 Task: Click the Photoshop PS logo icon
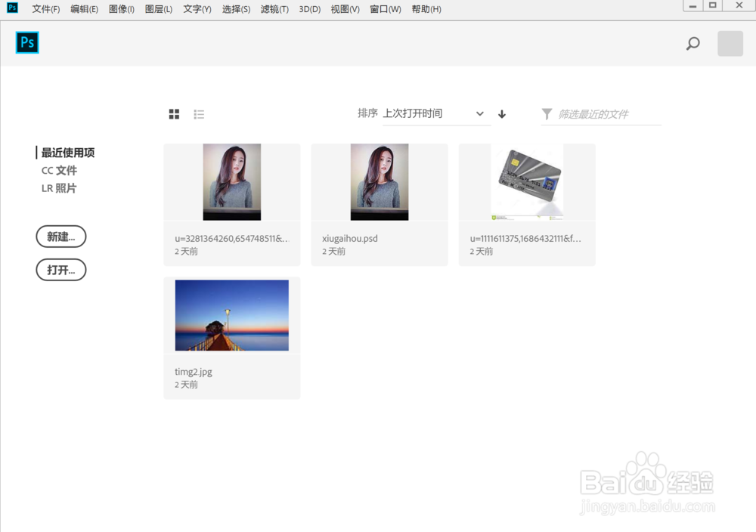26,42
